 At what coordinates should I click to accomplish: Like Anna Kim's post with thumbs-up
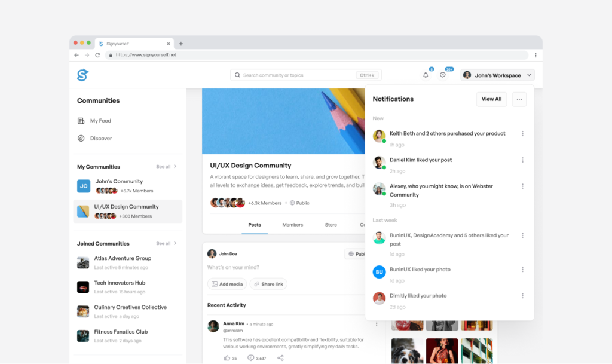click(x=227, y=358)
